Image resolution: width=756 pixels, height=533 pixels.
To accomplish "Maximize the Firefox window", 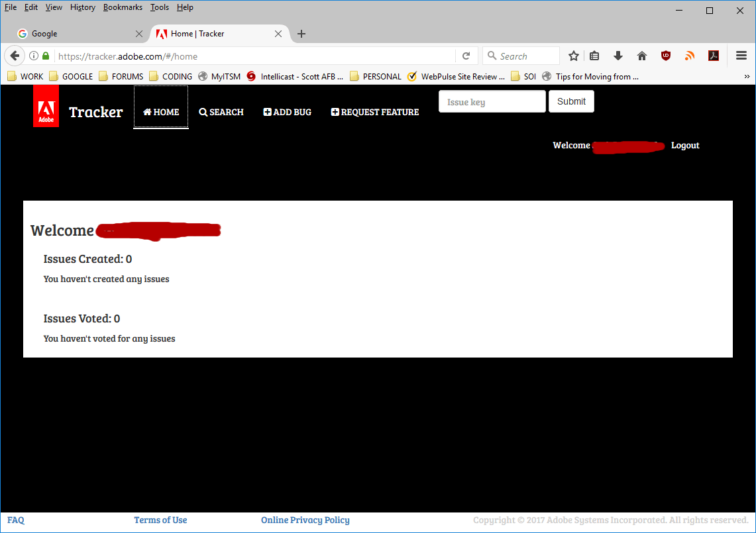I will point(710,10).
